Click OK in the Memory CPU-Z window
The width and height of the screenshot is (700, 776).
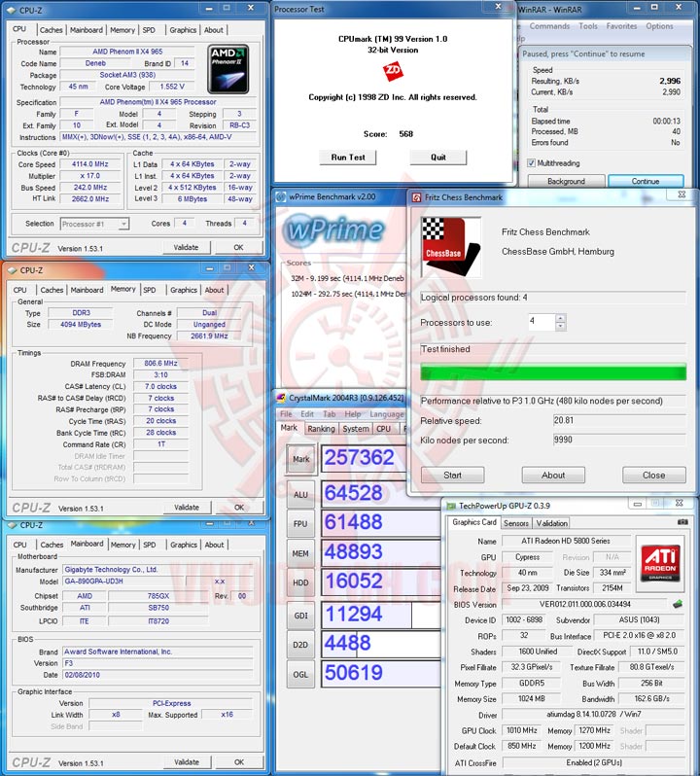pos(239,508)
